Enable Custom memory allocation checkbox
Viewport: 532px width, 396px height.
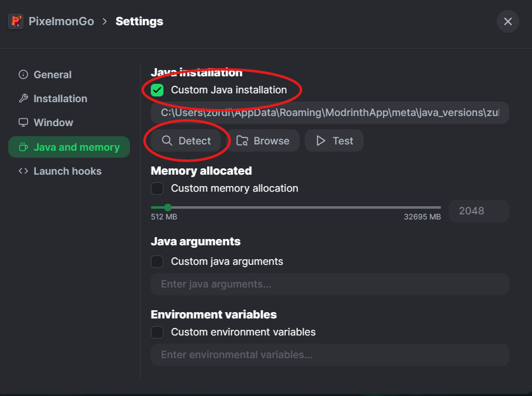pos(157,189)
